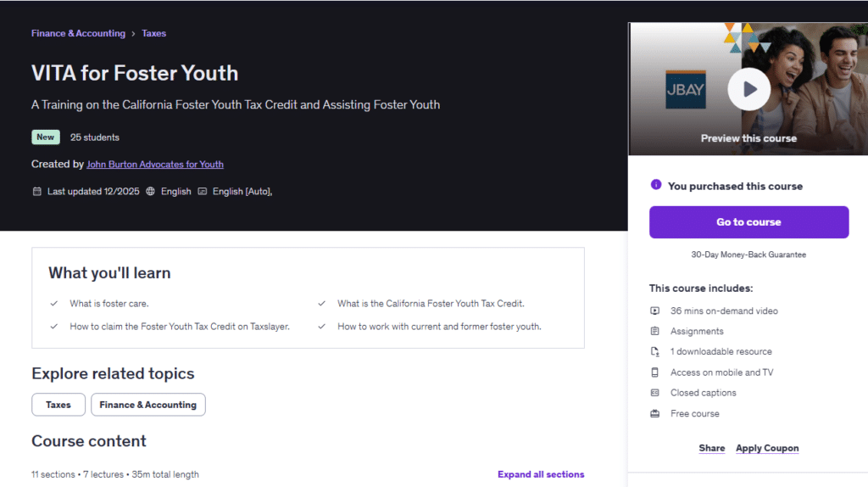Click the globe language icon
The width and height of the screenshot is (868, 487).
(151, 192)
